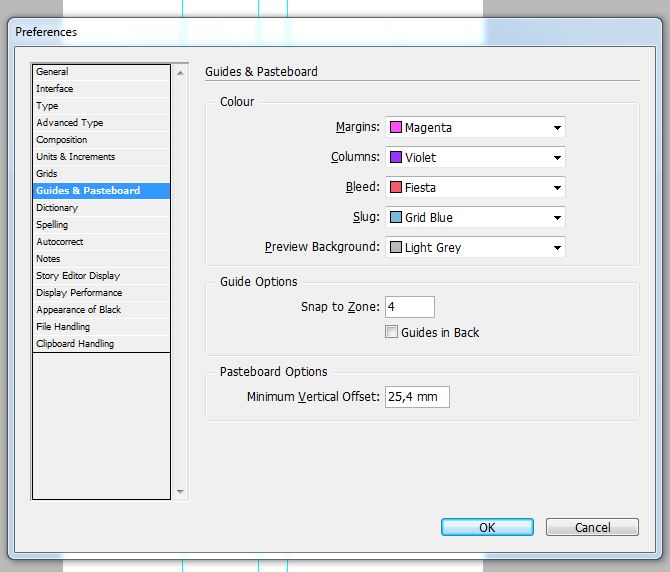Click the Violet colour swatch
The height and width of the screenshot is (572, 670).
(x=396, y=157)
